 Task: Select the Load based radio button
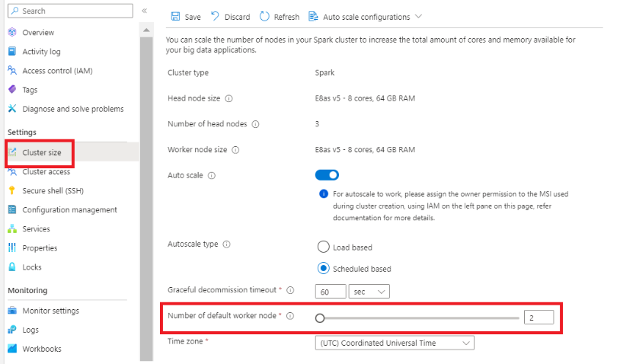point(323,247)
